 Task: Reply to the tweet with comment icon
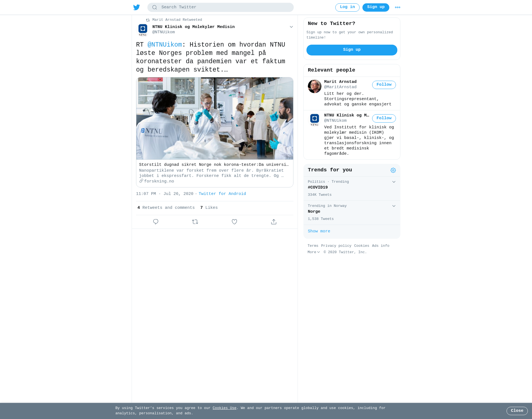tap(156, 222)
